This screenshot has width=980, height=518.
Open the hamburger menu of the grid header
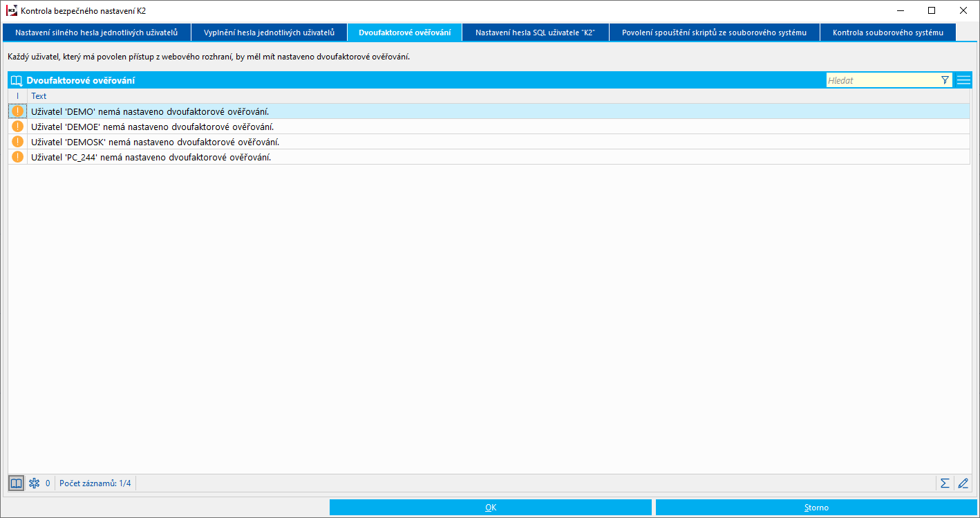(x=963, y=80)
